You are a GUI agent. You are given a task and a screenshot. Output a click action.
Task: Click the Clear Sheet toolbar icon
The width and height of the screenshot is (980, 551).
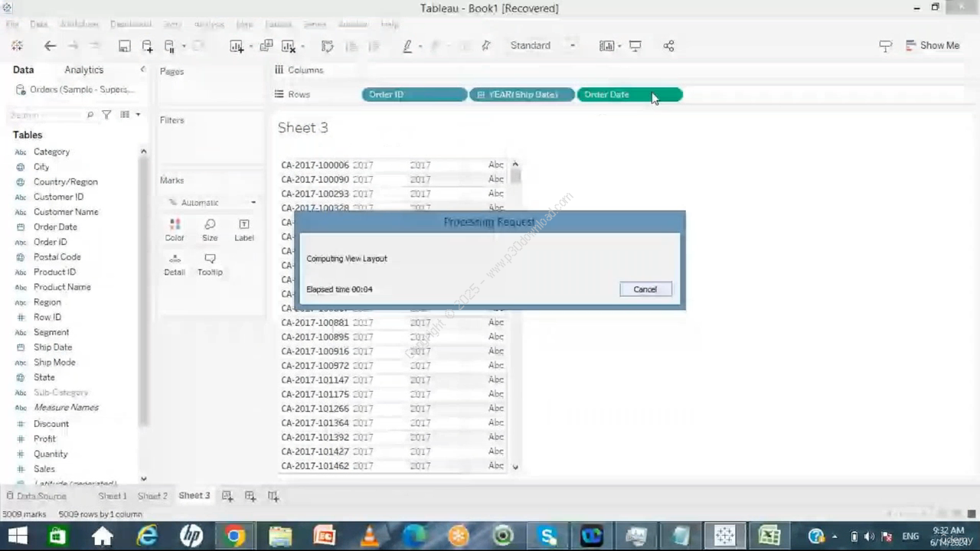289,46
